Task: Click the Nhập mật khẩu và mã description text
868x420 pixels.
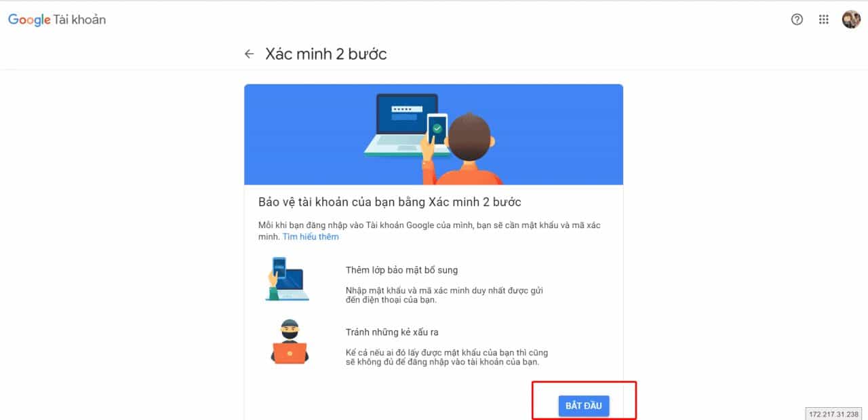Action: (445, 295)
